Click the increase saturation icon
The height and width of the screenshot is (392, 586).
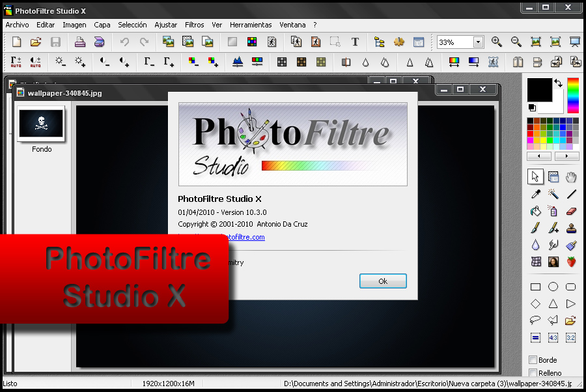tap(213, 62)
